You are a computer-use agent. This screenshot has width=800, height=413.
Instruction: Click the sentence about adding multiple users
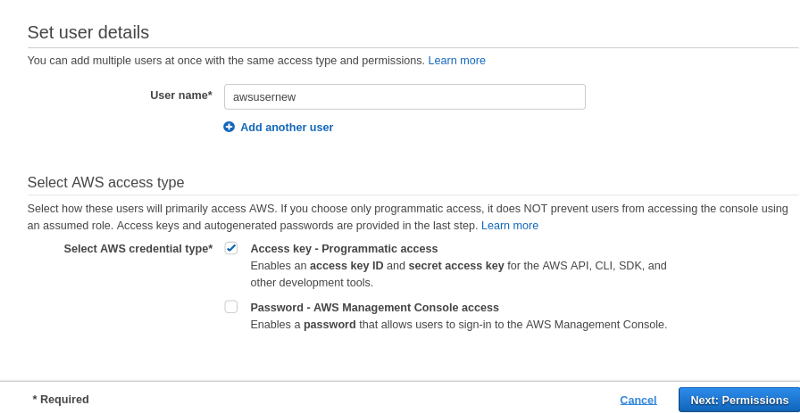tap(226, 61)
